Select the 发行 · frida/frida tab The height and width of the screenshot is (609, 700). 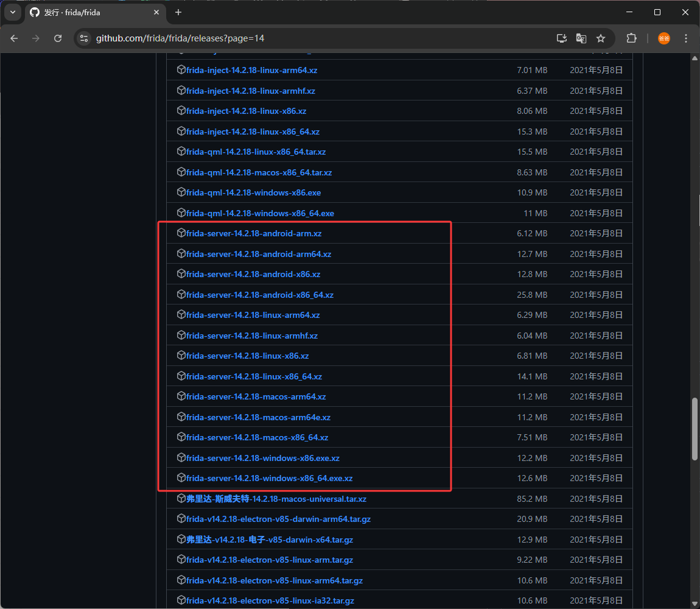tap(94, 13)
